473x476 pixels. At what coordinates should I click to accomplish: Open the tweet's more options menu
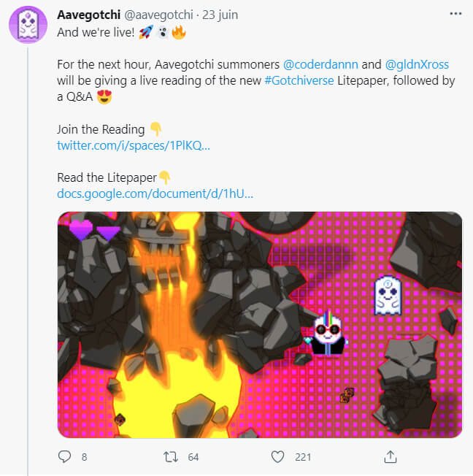click(x=455, y=14)
